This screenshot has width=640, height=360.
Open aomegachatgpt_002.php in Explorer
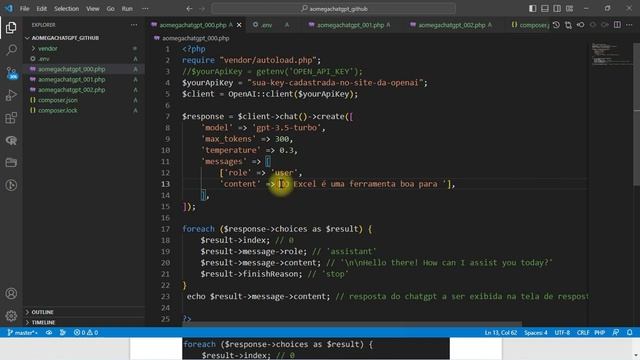click(x=83, y=90)
